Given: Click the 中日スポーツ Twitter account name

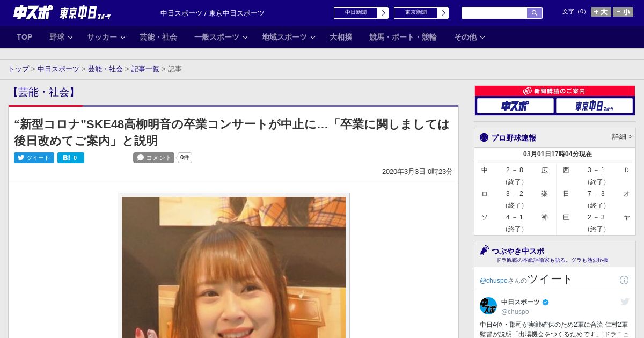Looking at the screenshot, I should pyautogui.click(x=521, y=302).
